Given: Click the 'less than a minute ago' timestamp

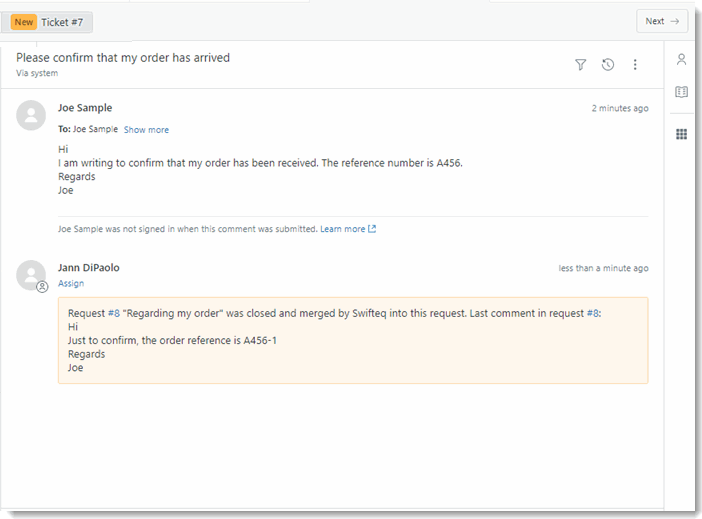Looking at the screenshot, I should point(603,268).
